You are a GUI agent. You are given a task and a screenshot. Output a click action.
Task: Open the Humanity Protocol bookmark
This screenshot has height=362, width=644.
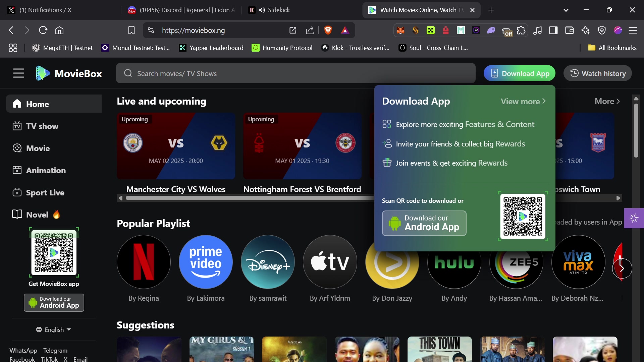click(282, 48)
